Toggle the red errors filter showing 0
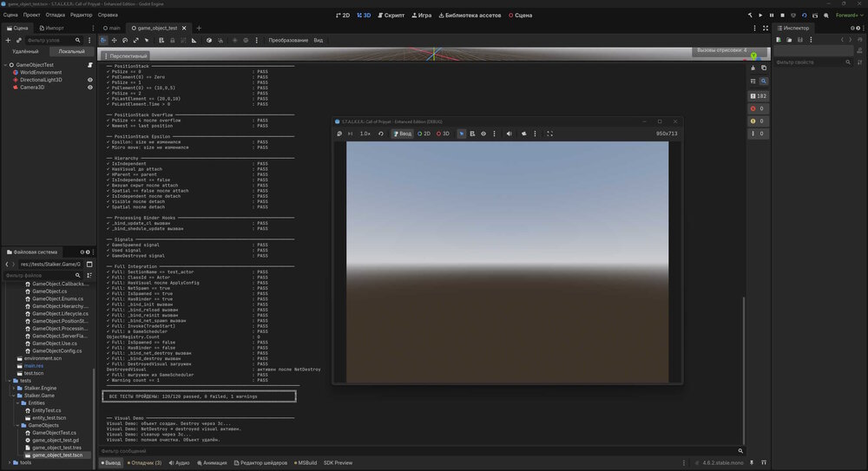 click(x=758, y=108)
